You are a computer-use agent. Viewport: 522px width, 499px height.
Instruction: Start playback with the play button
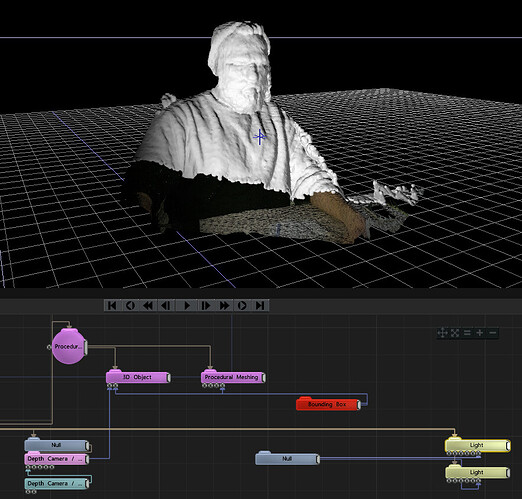[x=187, y=305]
